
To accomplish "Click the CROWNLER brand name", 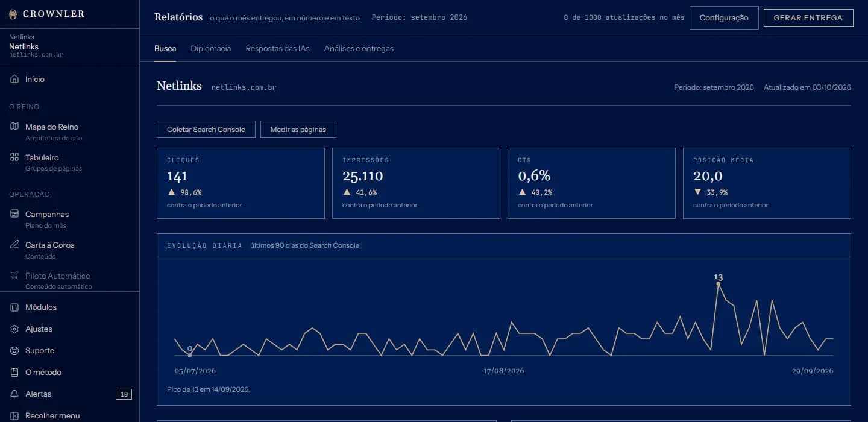I will click(54, 14).
